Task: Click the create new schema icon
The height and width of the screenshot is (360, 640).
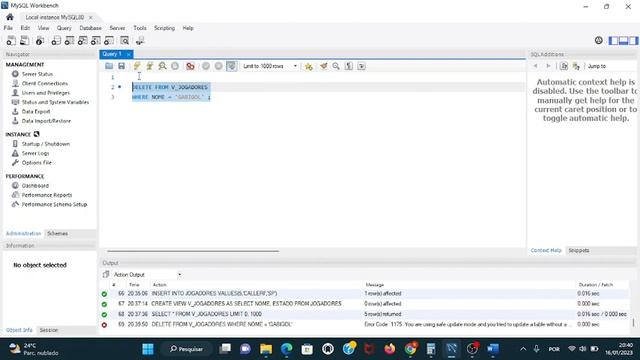Action: click(x=56, y=41)
